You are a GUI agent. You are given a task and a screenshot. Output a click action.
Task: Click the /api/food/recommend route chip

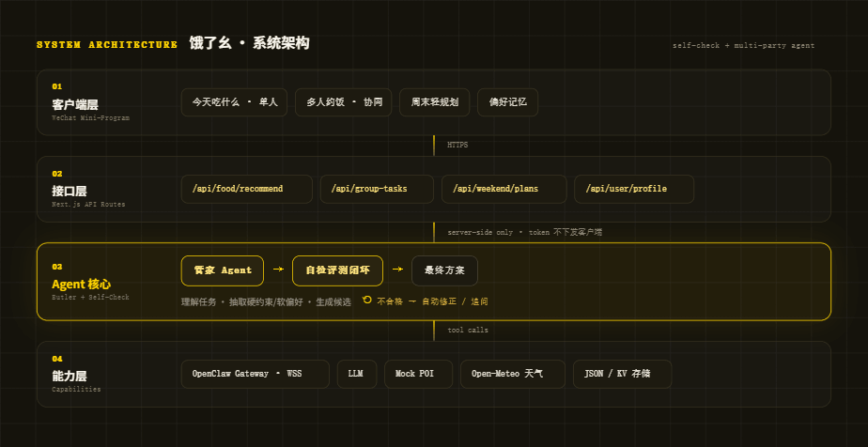[x=247, y=189]
